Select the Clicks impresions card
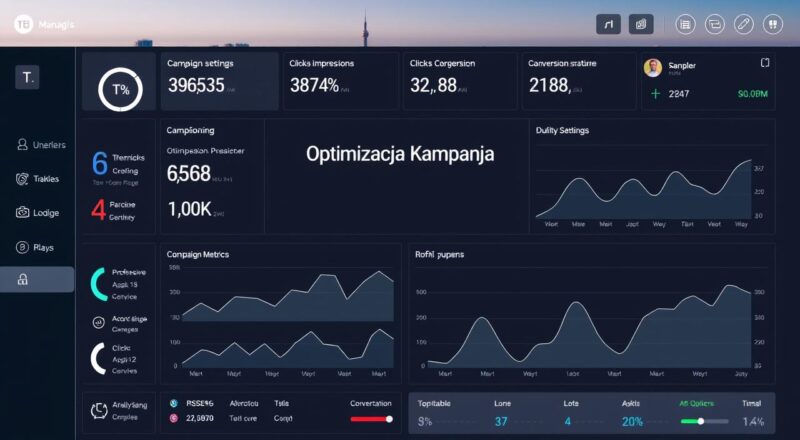 [x=341, y=81]
